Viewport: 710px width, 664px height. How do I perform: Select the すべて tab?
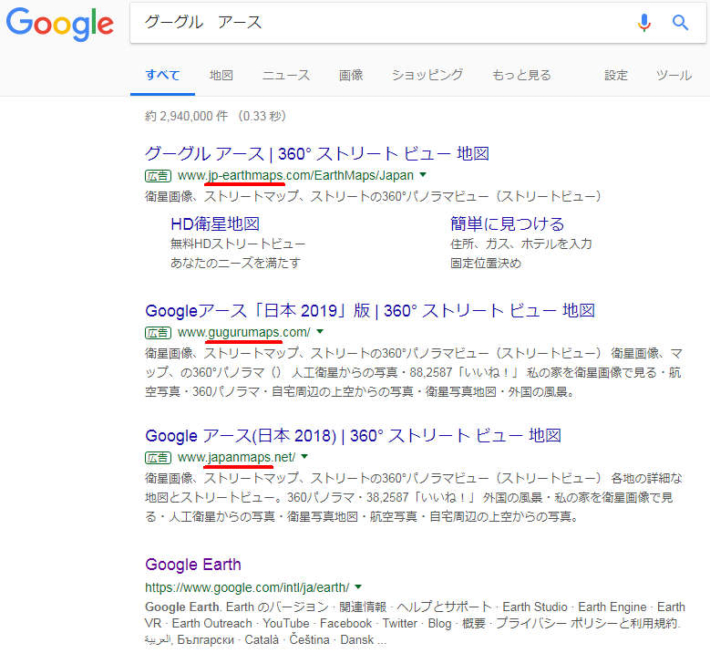[163, 75]
